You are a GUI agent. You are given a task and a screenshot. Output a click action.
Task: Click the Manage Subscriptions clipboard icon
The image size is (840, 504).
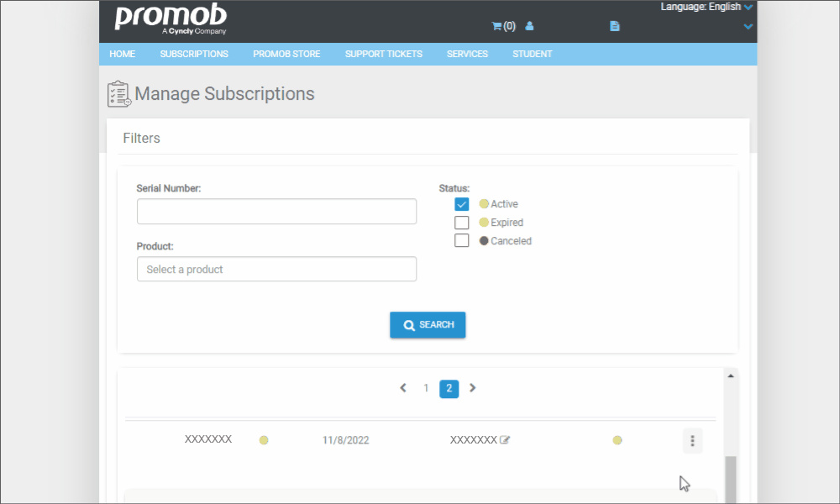coord(119,94)
